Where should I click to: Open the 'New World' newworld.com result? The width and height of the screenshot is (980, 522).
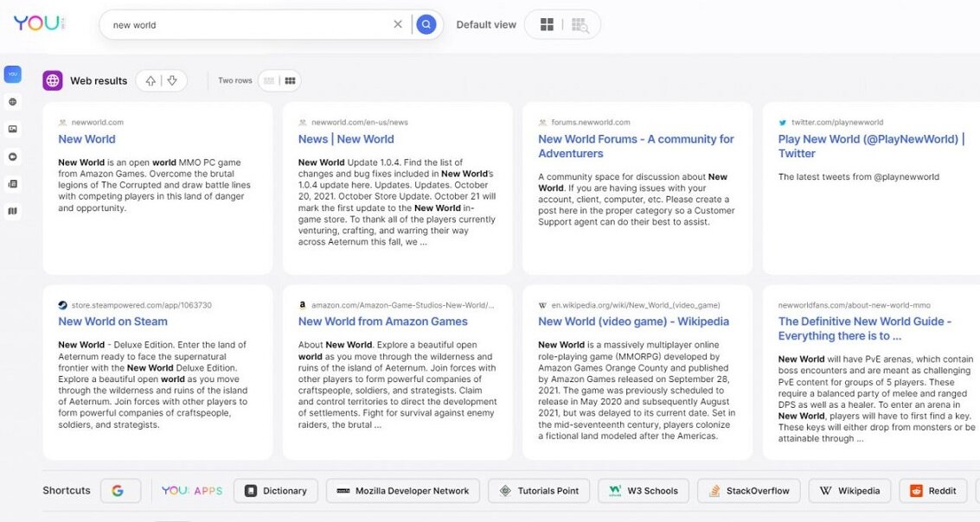pyautogui.click(x=86, y=139)
